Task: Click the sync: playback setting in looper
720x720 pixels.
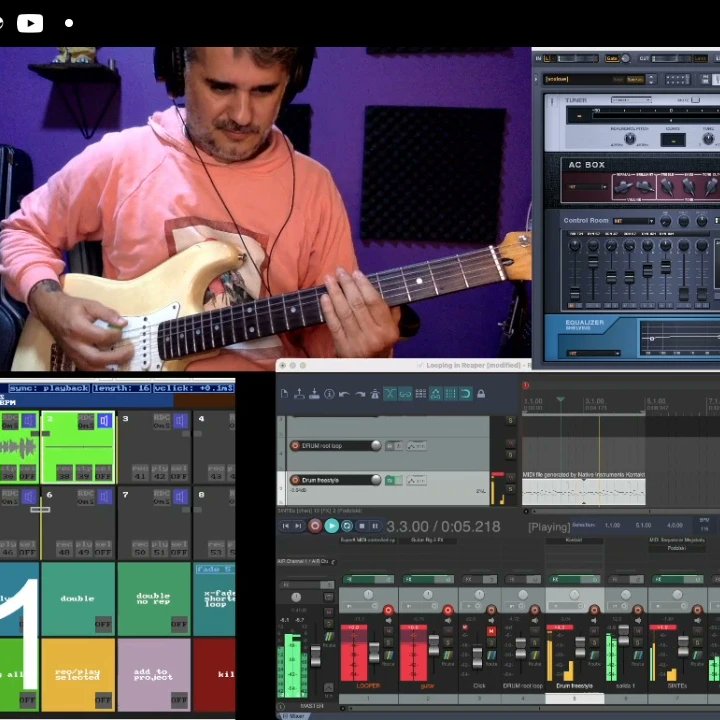Action: pos(49,388)
